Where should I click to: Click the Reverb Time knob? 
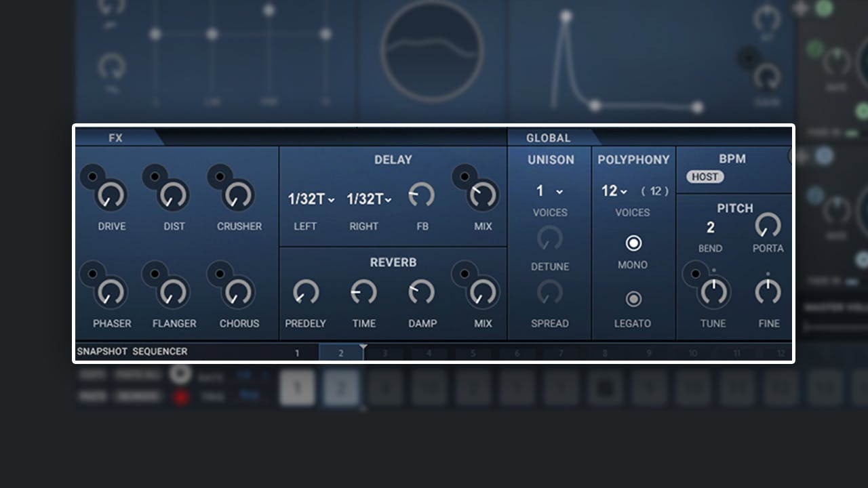click(363, 293)
